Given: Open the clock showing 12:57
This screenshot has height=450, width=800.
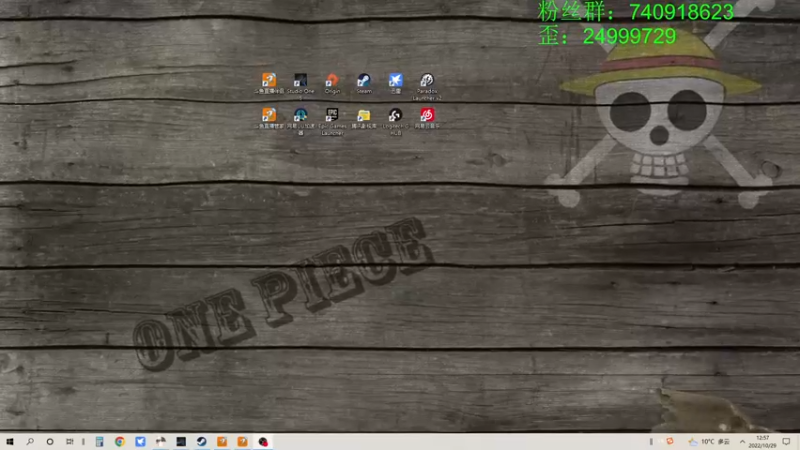Looking at the screenshot, I should click(x=762, y=441).
